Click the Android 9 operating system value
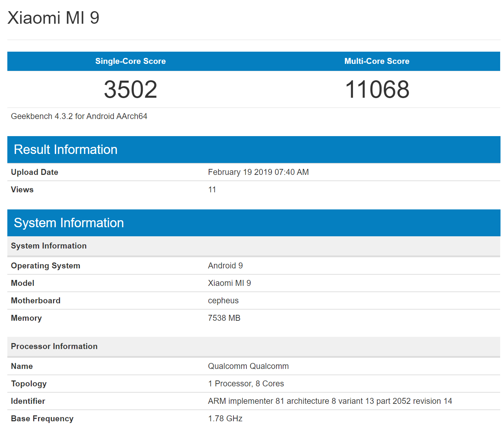The image size is (504, 430). [x=225, y=266]
